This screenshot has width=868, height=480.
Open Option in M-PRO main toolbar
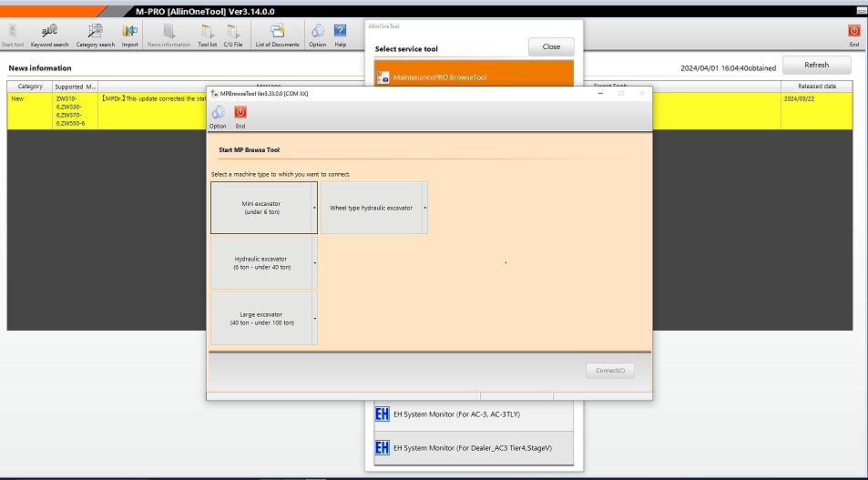click(x=318, y=36)
